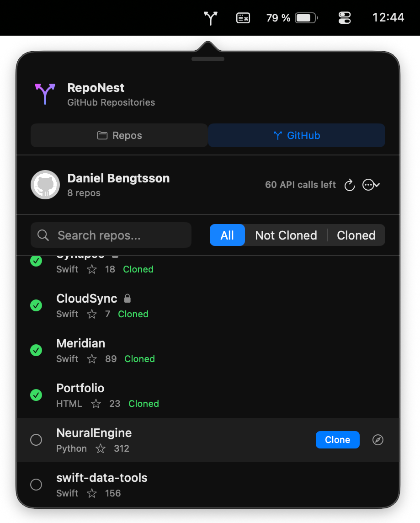
Task: Click the star icon next to Meridian
Action: pyautogui.click(x=92, y=359)
